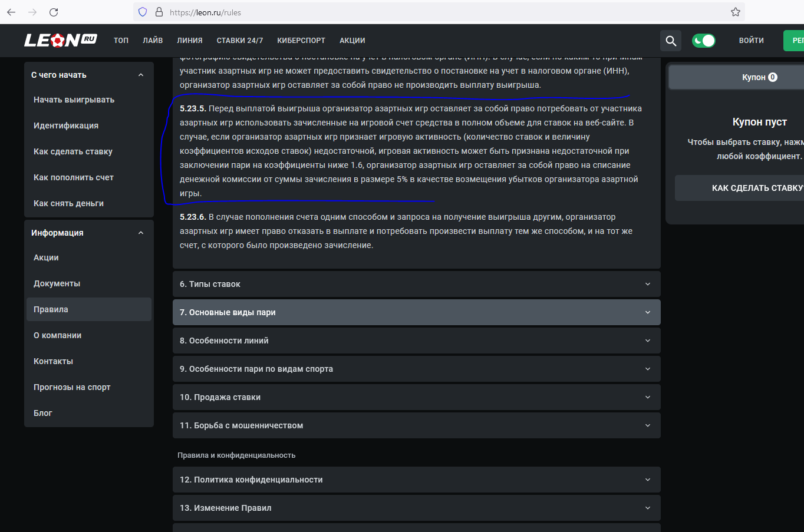
Task: Click the shield tracking protection icon
Action: pyautogui.click(x=143, y=12)
